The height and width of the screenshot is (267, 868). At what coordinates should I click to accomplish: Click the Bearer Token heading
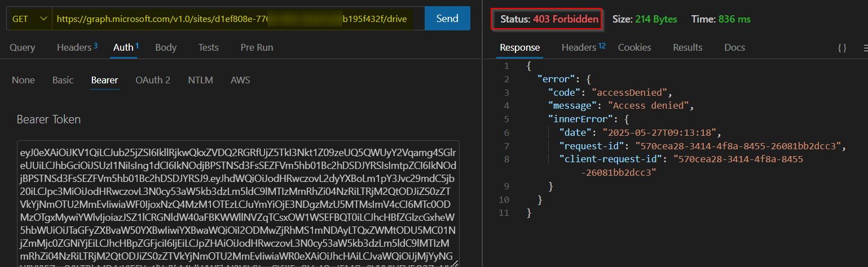point(49,119)
